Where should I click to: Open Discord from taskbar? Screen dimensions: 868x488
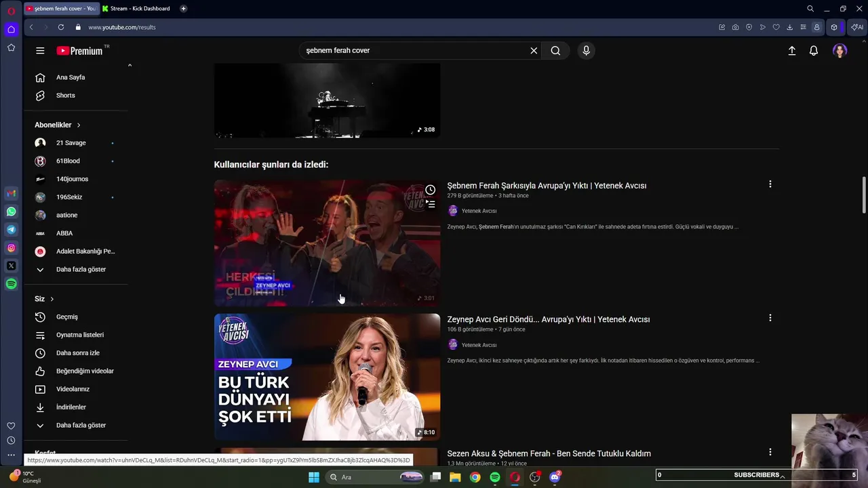pyautogui.click(x=555, y=477)
